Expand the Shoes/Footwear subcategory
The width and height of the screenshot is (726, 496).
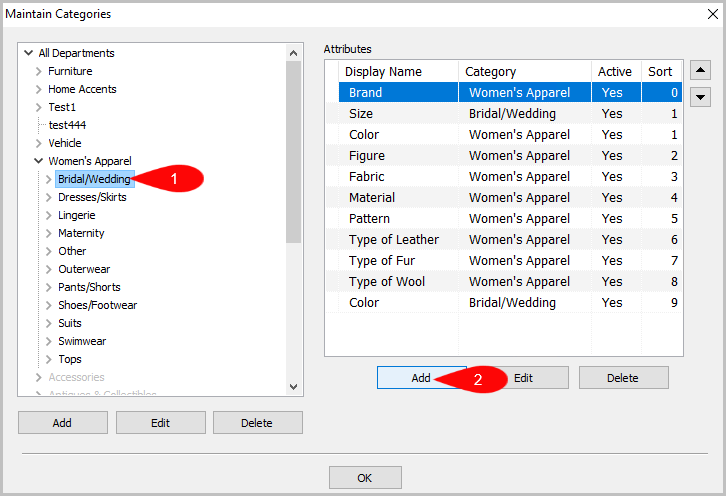[x=49, y=305]
